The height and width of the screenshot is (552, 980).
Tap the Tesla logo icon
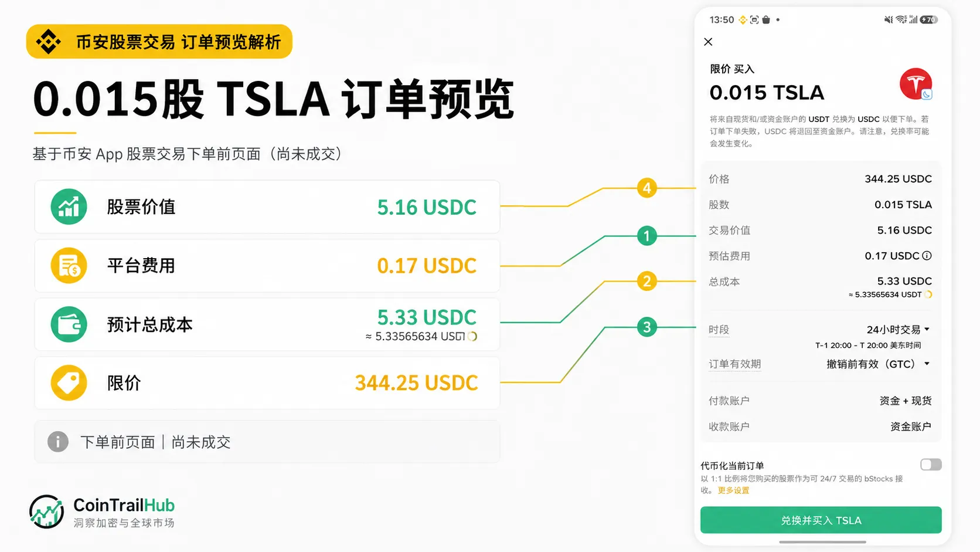point(916,84)
